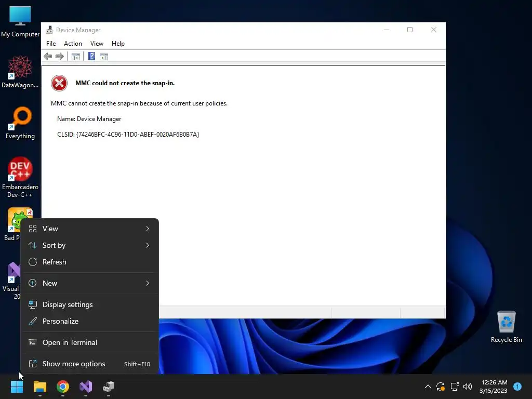Open Google Chrome from the taskbar
Viewport: 532px width, 399px height.
(x=63, y=387)
